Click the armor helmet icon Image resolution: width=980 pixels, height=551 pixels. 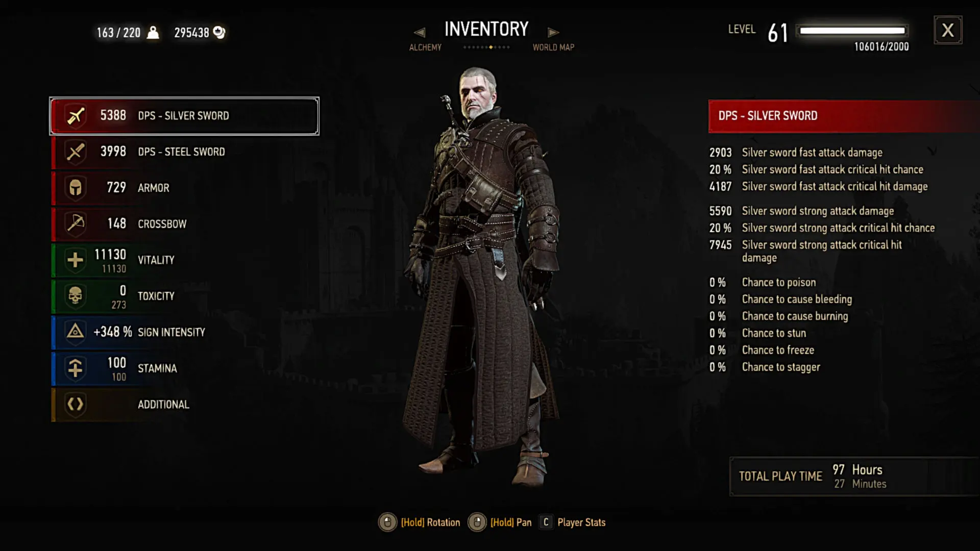click(76, 188)
